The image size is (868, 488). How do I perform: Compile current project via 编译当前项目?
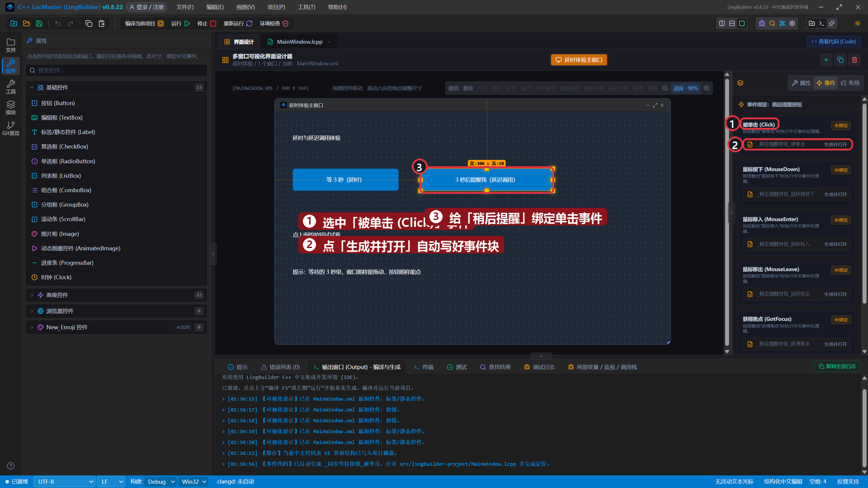pyautogui.click(x=144, y=23)
